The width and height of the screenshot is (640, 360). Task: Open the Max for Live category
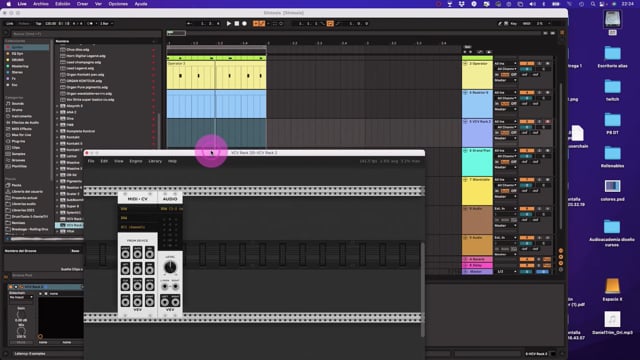[21, 135]
